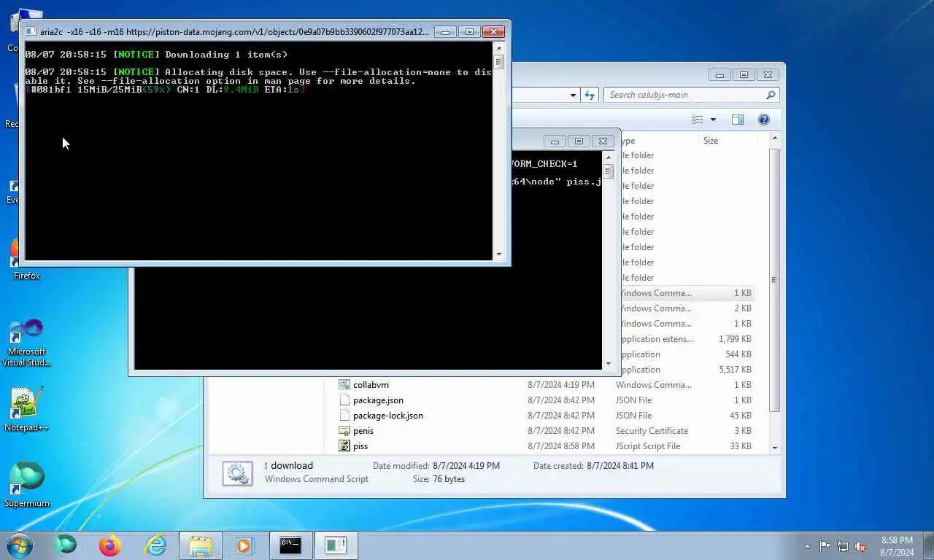Viewport: 934px width, 560px height.
Task: Click the search magnifier in Explorer
Action: [770, 95]
